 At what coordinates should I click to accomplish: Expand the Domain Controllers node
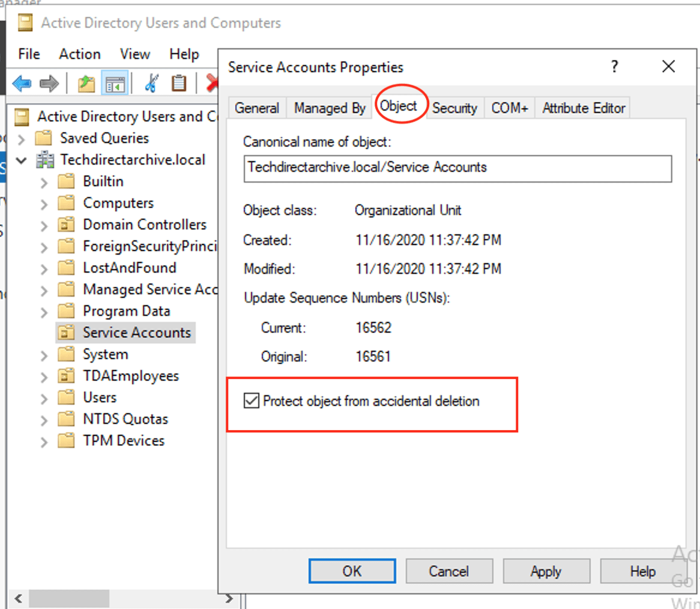44,225
